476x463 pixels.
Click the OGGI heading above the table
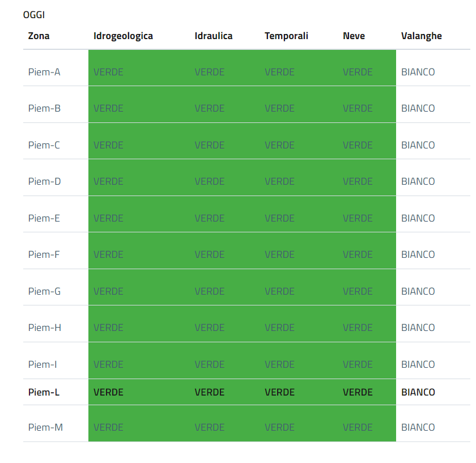34,15
